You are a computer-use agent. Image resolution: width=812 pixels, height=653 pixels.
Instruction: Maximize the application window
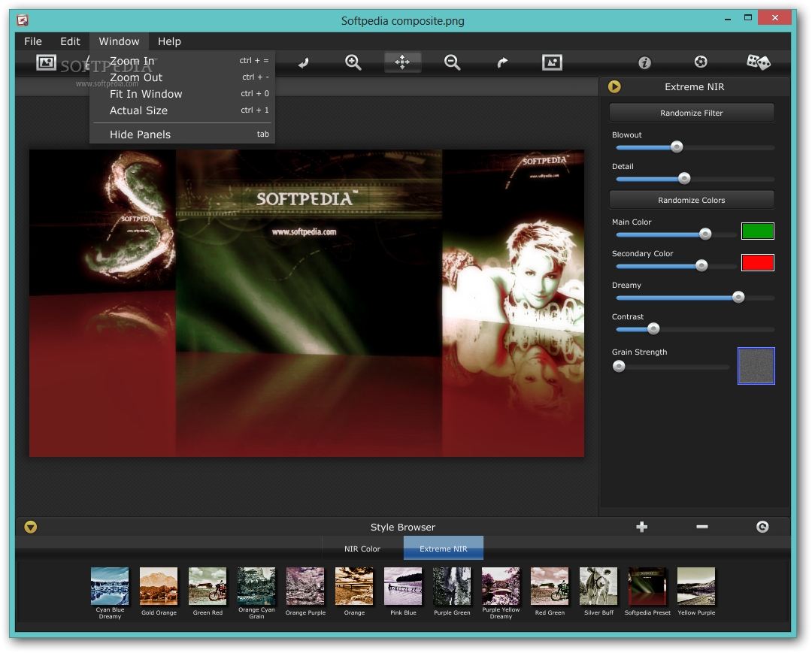748,18
